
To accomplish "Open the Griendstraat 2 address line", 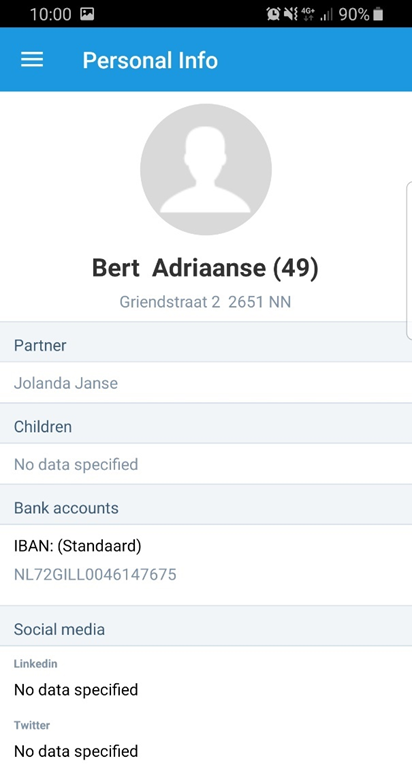I will tap(205, 302).
